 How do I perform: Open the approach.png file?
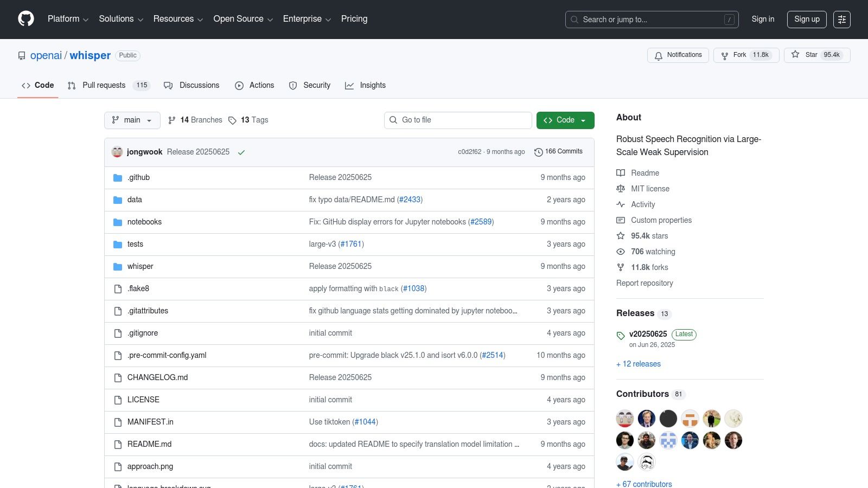pyautogui.click(x=150, y=466)
